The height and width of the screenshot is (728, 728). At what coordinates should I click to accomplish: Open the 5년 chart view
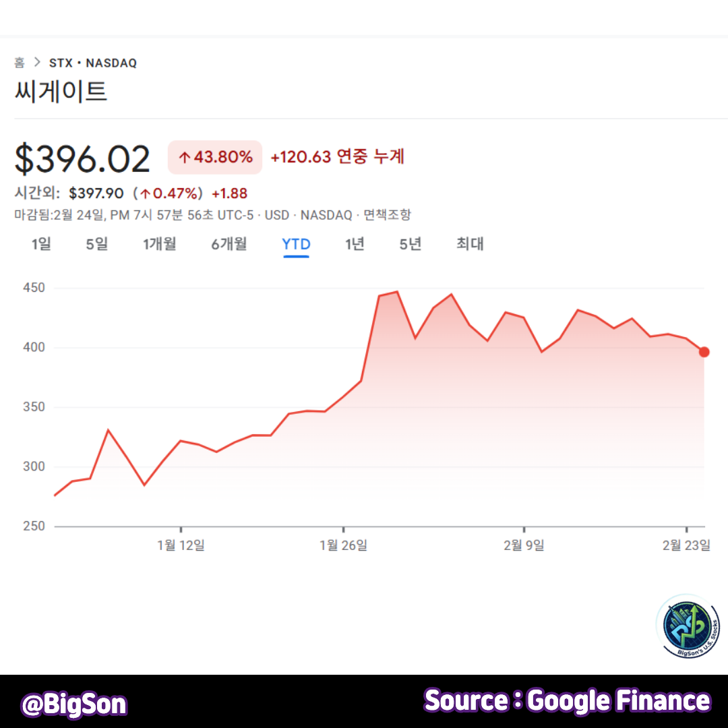[409, 245]
